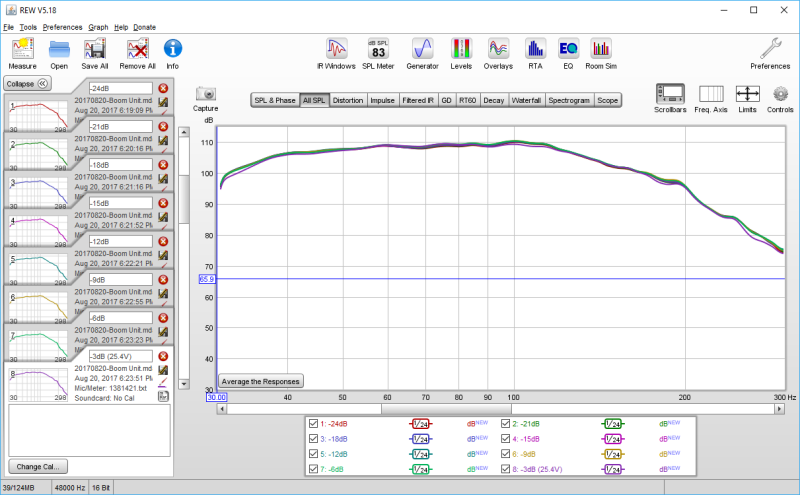
Task: Remove the -24dB measurement
Action: [163, 88]
